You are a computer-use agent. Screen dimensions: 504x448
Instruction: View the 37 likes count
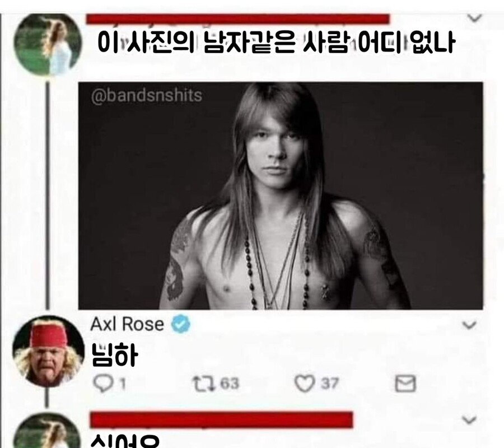(329, 384)
